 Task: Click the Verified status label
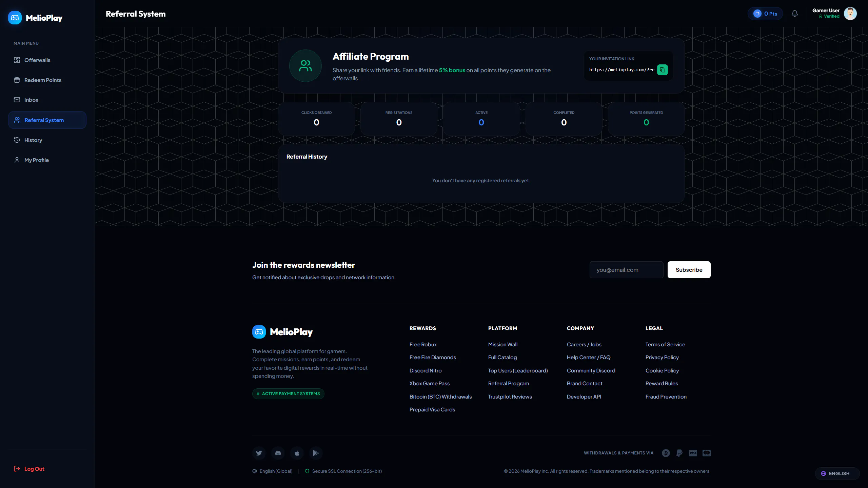coord(829,16)
